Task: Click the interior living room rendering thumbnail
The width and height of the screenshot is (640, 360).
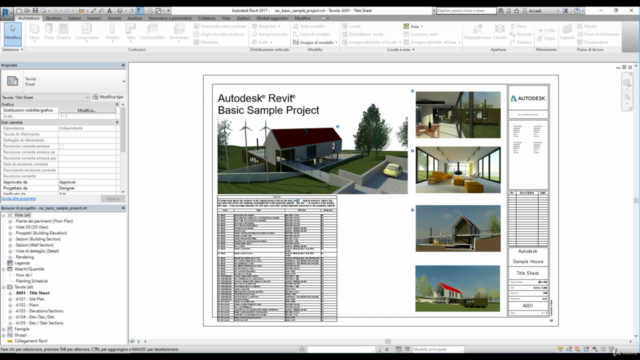Action: [458, 170]
